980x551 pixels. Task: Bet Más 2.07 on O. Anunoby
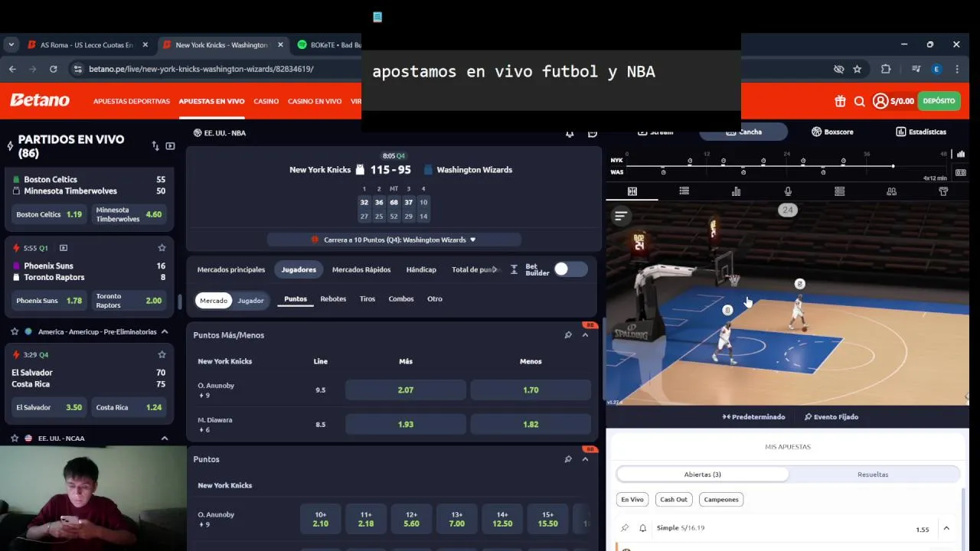tap(406, 390)
